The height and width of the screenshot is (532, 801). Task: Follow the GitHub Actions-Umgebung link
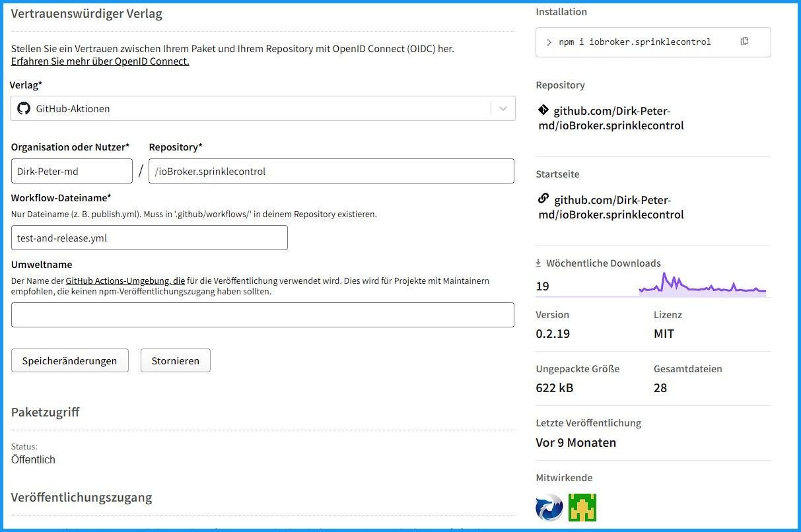[x=125, y=281]
